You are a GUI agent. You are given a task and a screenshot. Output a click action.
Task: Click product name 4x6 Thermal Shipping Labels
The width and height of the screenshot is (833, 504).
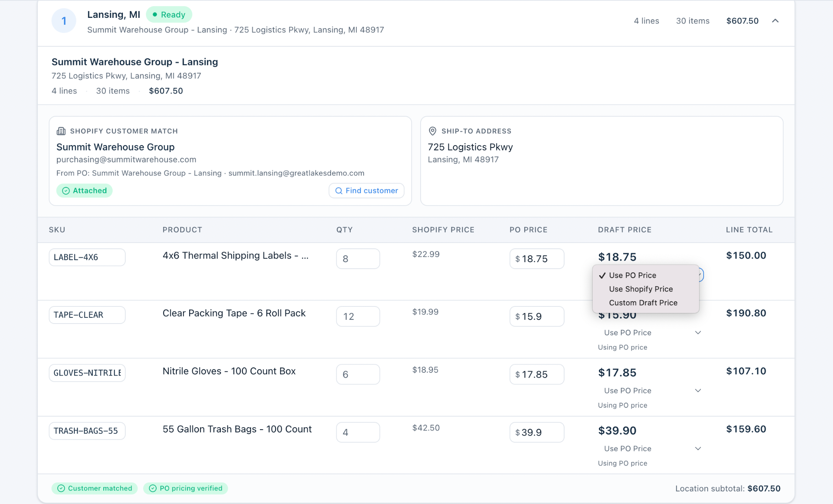point(236,255)
